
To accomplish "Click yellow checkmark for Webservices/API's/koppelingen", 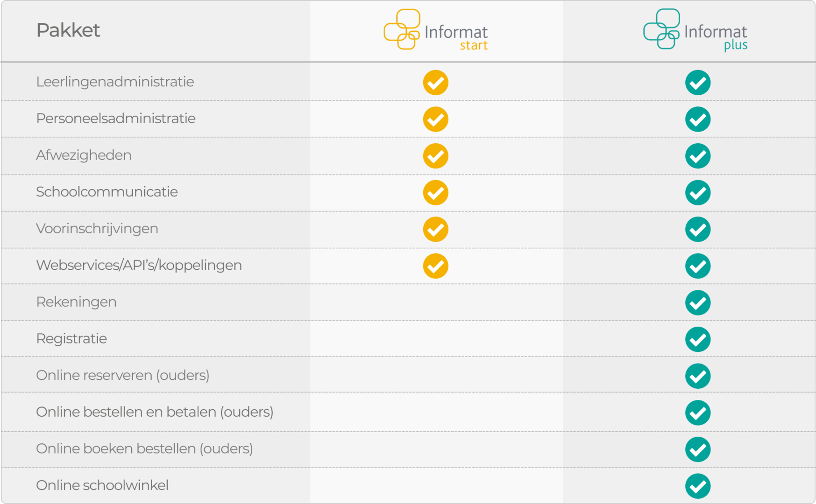I will click(x=435, y=266).
